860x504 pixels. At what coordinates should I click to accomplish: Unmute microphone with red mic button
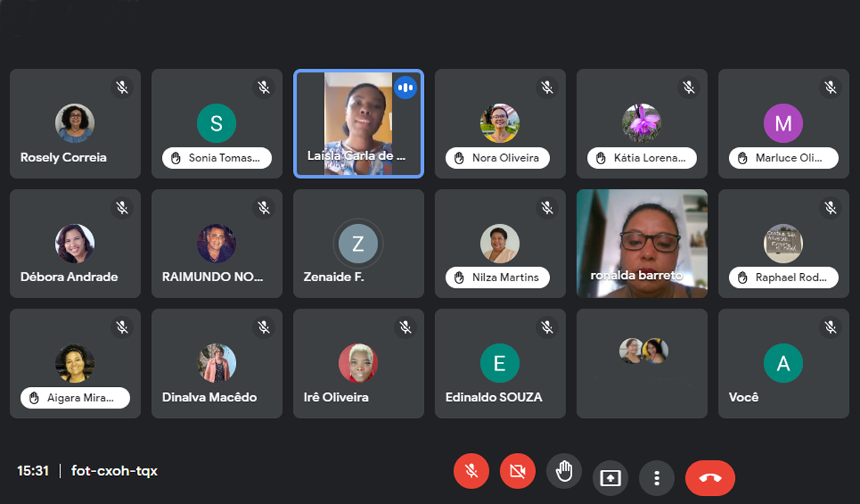pos(471,471)
